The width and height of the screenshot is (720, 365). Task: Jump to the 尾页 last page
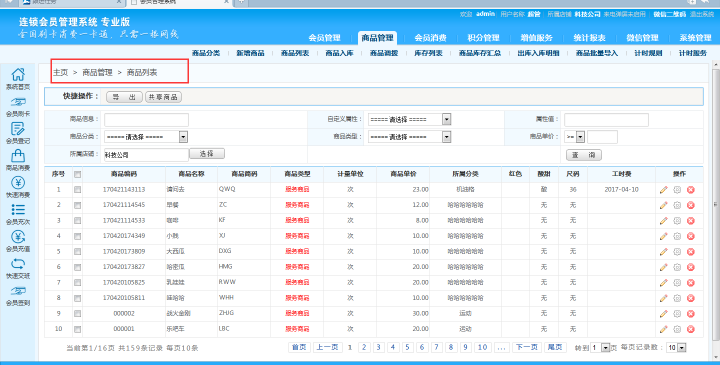[555, 347]
